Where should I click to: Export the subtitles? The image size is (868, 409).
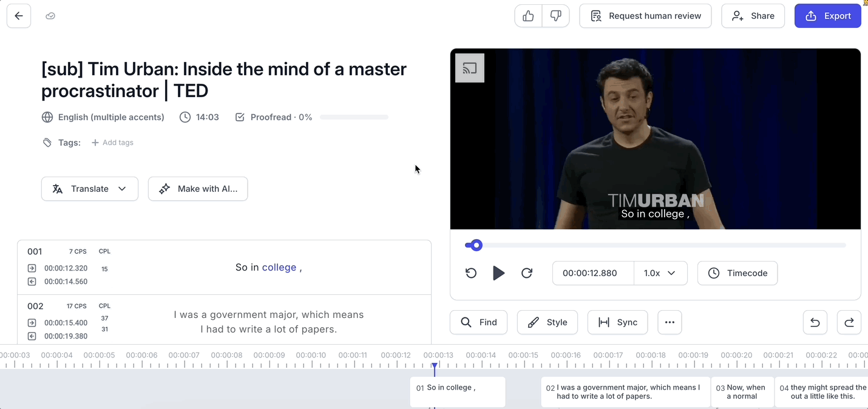pyautogui.click(x=828, y=16)
